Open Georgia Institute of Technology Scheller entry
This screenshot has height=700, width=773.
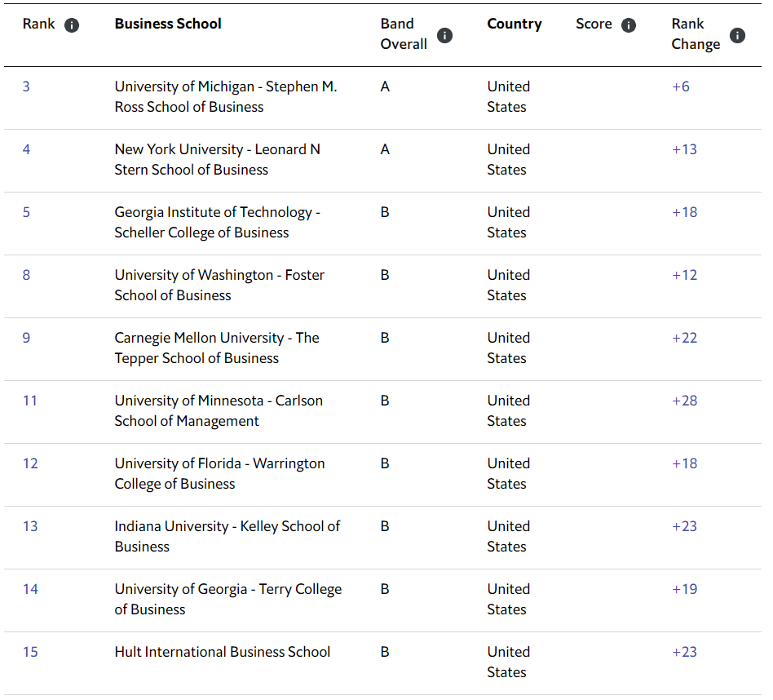click(x=217, y=222)
